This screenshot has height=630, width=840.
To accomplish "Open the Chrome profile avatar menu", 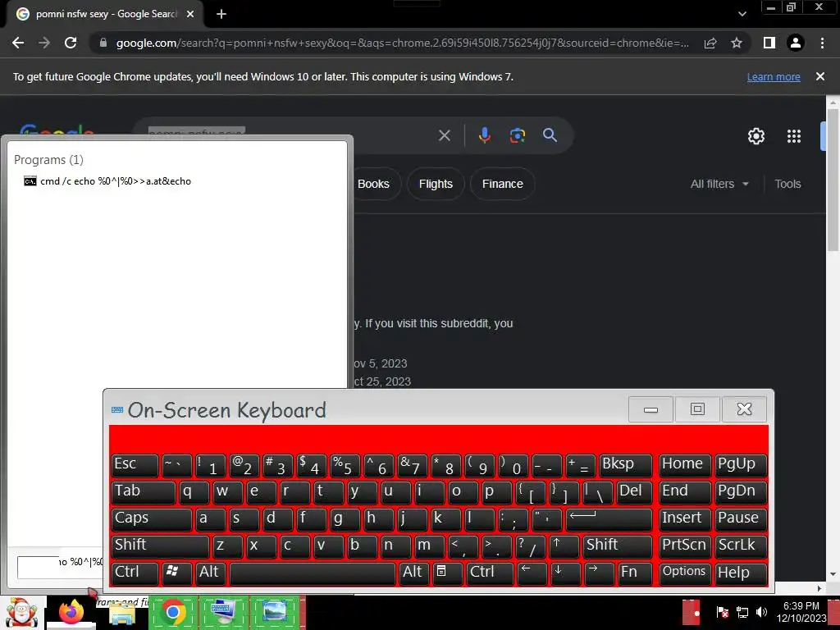I will 796,43.
